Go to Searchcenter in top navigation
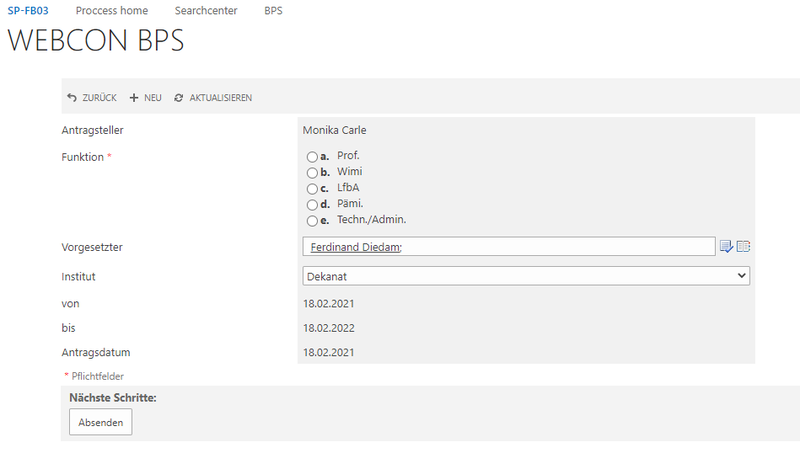 (x=206, y=11)
